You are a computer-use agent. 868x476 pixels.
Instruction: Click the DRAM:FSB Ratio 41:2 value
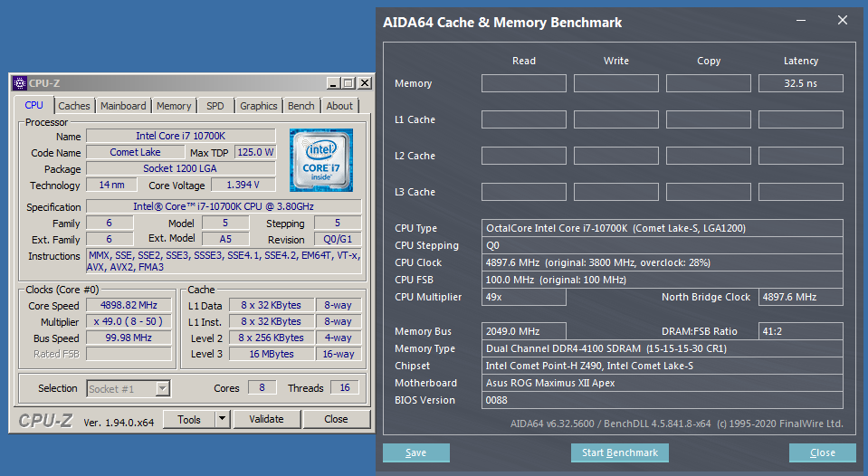(x=800, y=331)
